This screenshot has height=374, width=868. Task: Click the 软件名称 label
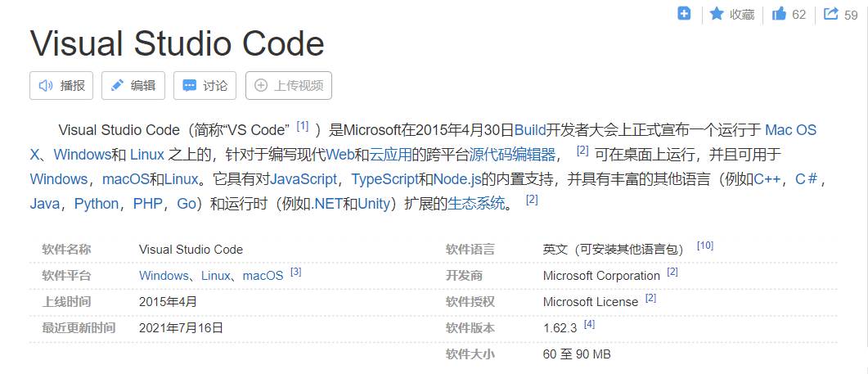click(66, 250)
